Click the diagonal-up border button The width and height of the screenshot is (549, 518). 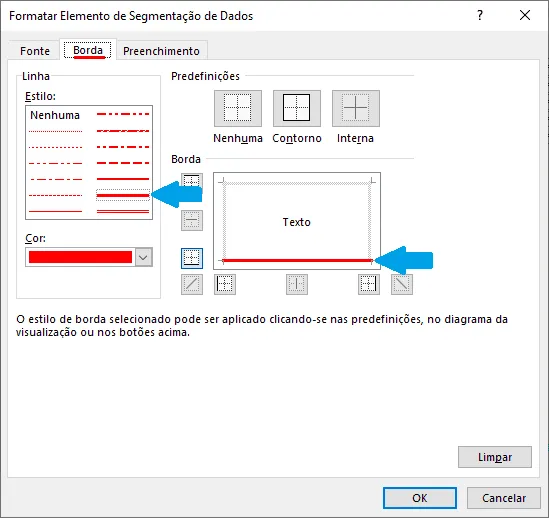click(x=192, y=284)
